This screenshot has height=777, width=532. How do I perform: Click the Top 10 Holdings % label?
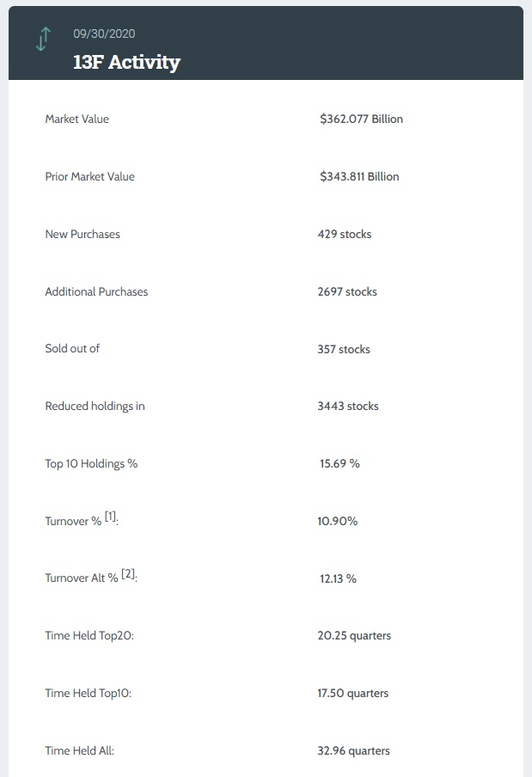91,463
